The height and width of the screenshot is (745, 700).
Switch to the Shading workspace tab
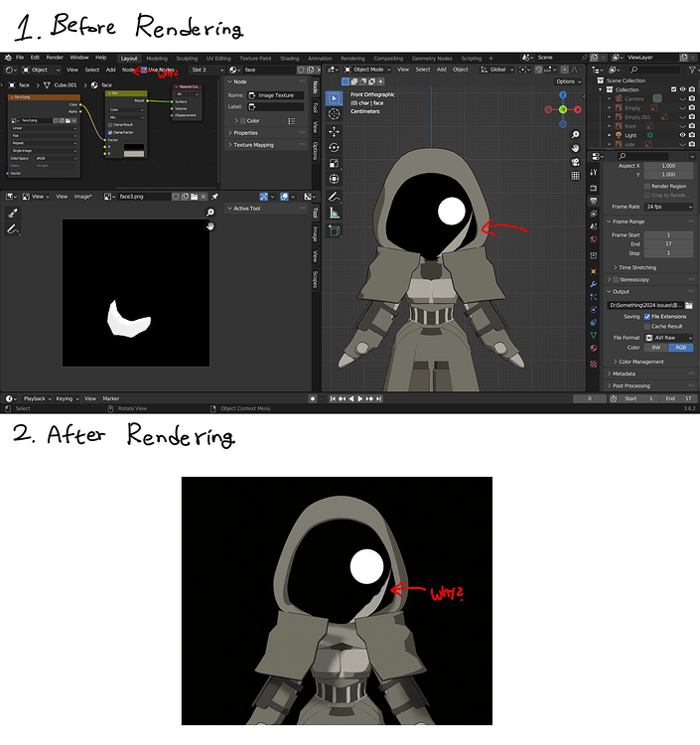point(289,59)
